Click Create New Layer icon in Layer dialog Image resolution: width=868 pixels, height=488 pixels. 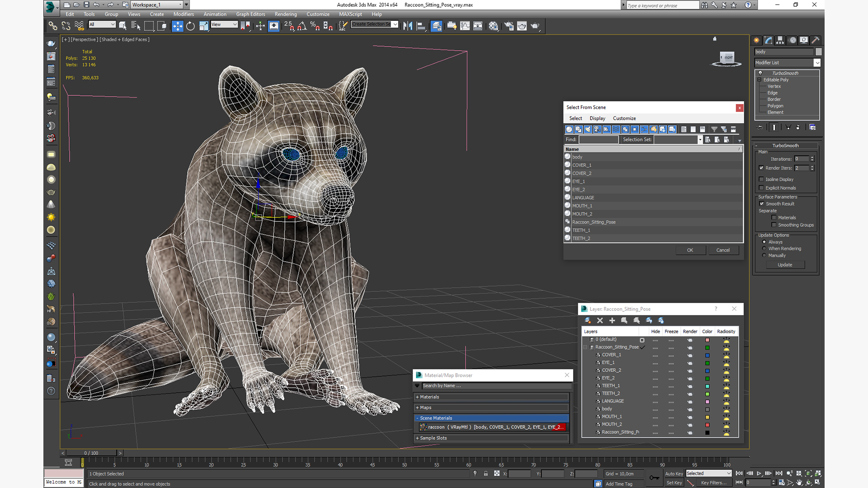tap(588, 320)
